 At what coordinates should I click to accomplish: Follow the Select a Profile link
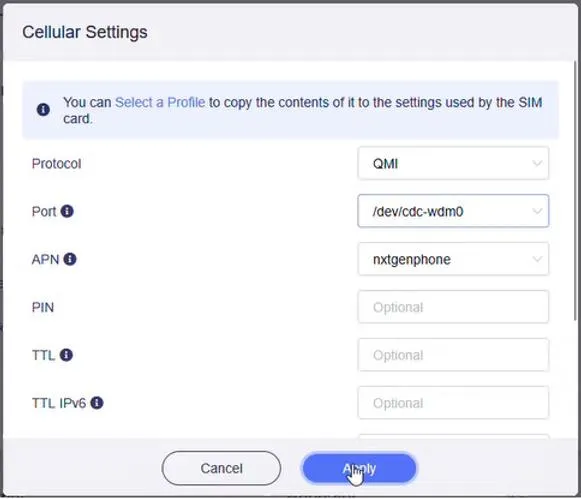pyautogui.click(x=160, y=102)
